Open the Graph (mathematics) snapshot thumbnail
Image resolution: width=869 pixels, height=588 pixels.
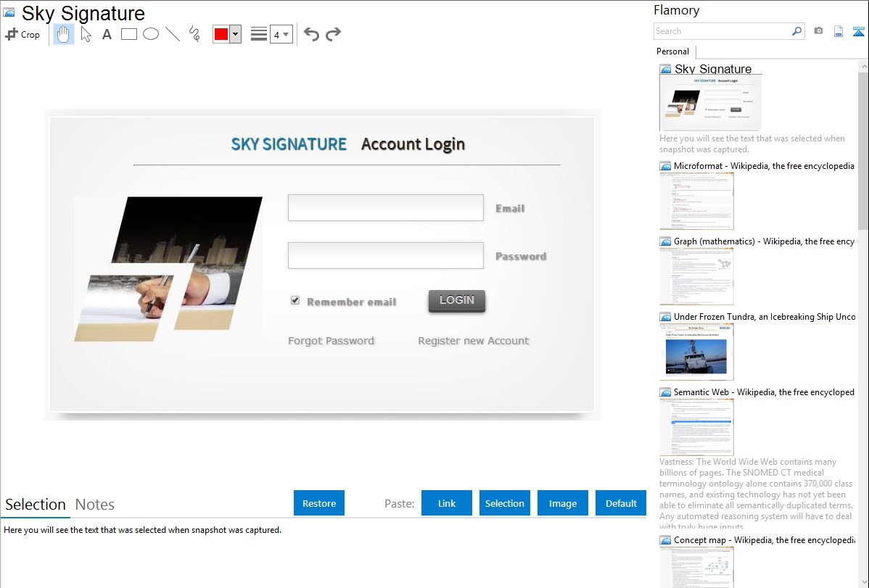click(x=696, y=276)
